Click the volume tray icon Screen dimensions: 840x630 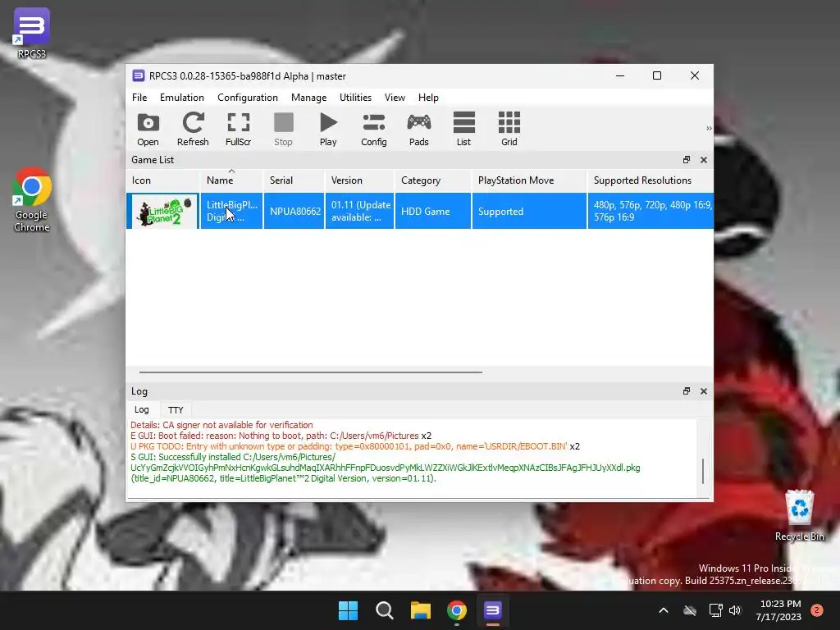pos(735,610)
